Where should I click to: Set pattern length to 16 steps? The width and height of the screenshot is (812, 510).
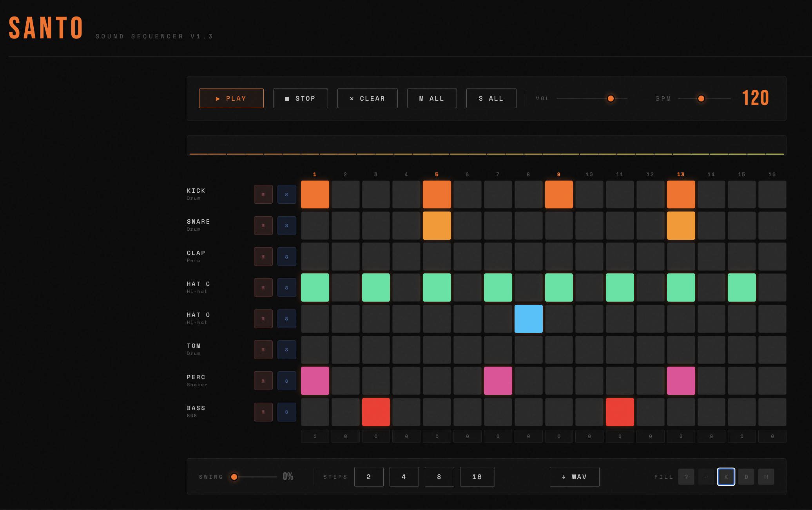477,477
